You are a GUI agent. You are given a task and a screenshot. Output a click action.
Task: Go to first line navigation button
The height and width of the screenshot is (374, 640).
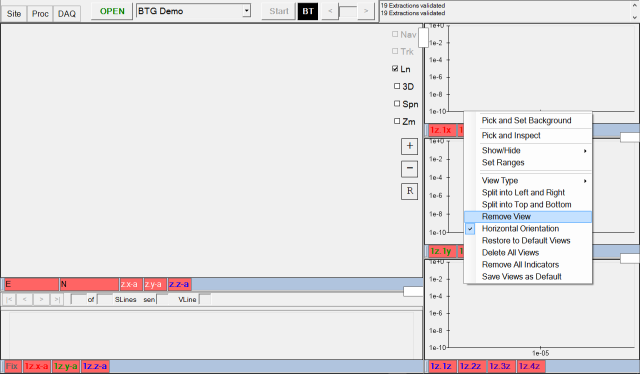[9, 299]
